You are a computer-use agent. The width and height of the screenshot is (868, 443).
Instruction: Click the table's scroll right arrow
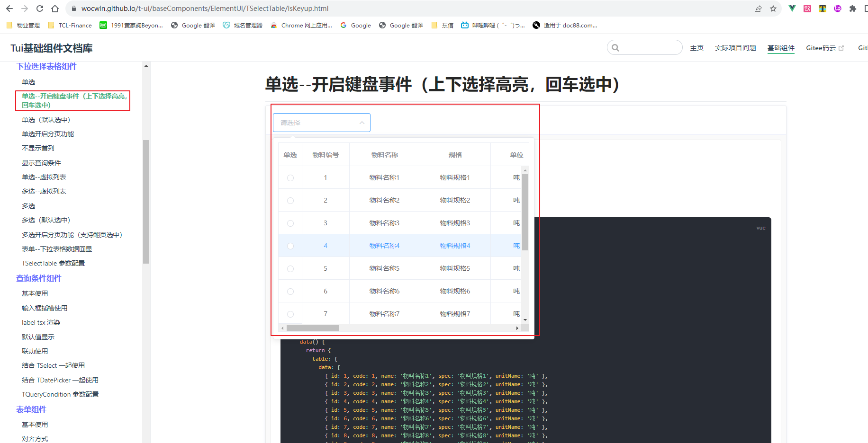click(517, 328)
